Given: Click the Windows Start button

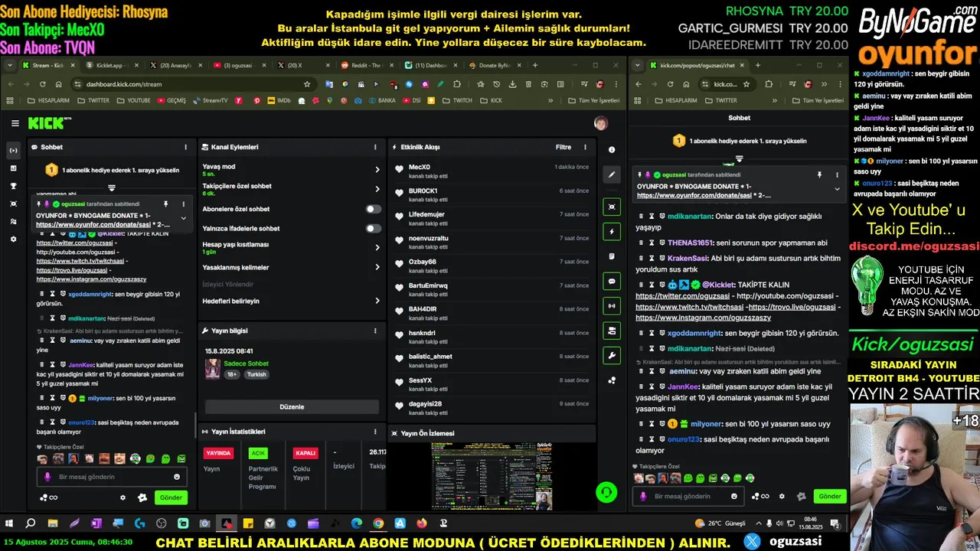Looking at the screenshot, I should pyautogui.click(x=9, y=523).
